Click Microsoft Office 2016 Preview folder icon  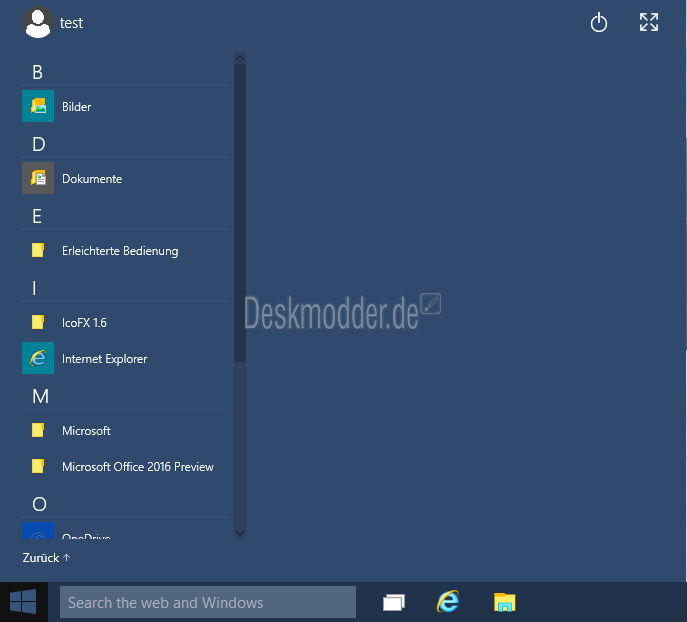coord(38,466)
